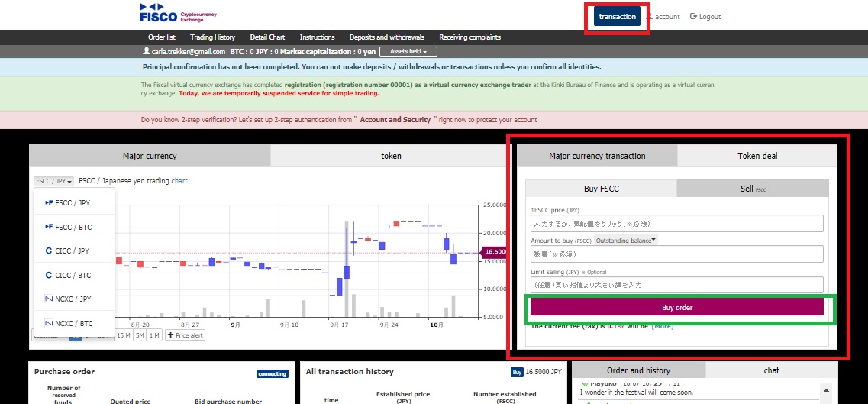Click the transaction button in header
Viewport: 868px width, 404px height.
pyautogui.click(x=618, y=17)
